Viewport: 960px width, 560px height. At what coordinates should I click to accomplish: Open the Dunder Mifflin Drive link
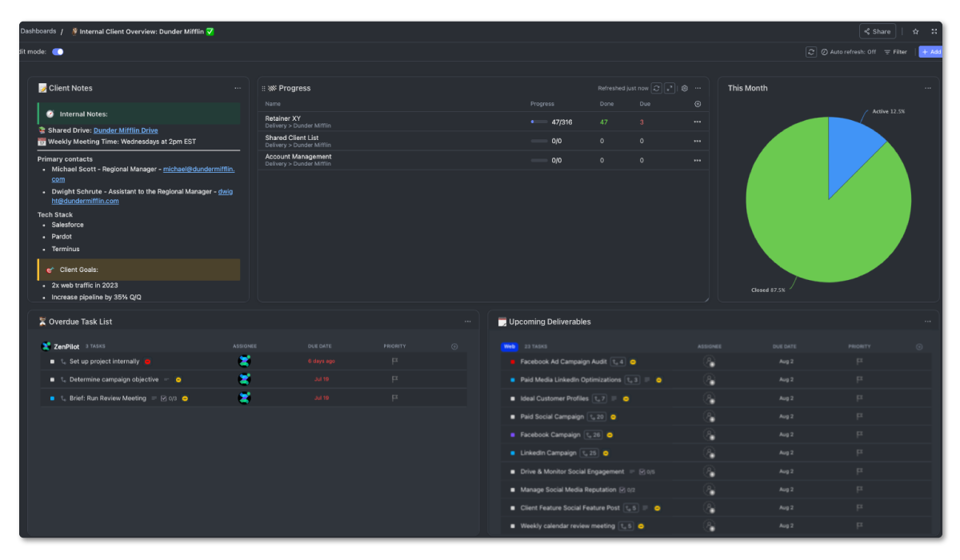point(126,129)
